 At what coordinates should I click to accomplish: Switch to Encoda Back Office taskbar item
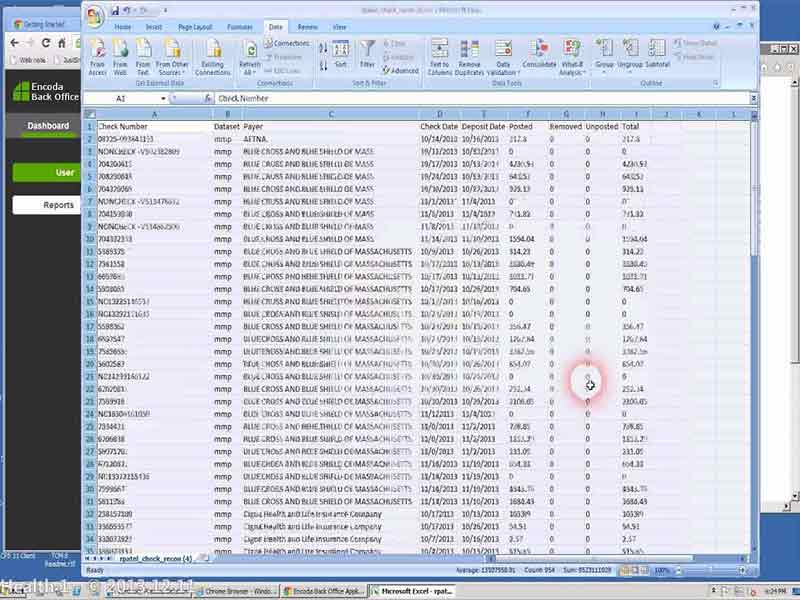[x=322, y=591]
